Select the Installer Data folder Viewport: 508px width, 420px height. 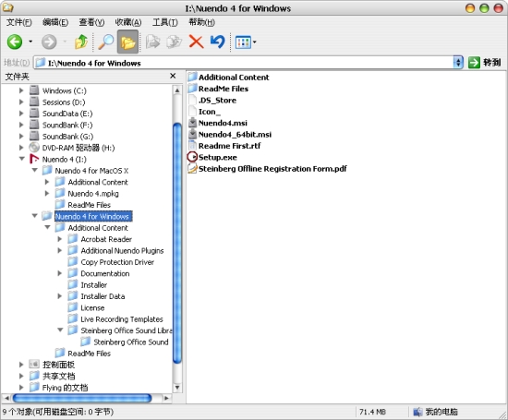coord(103,296)
